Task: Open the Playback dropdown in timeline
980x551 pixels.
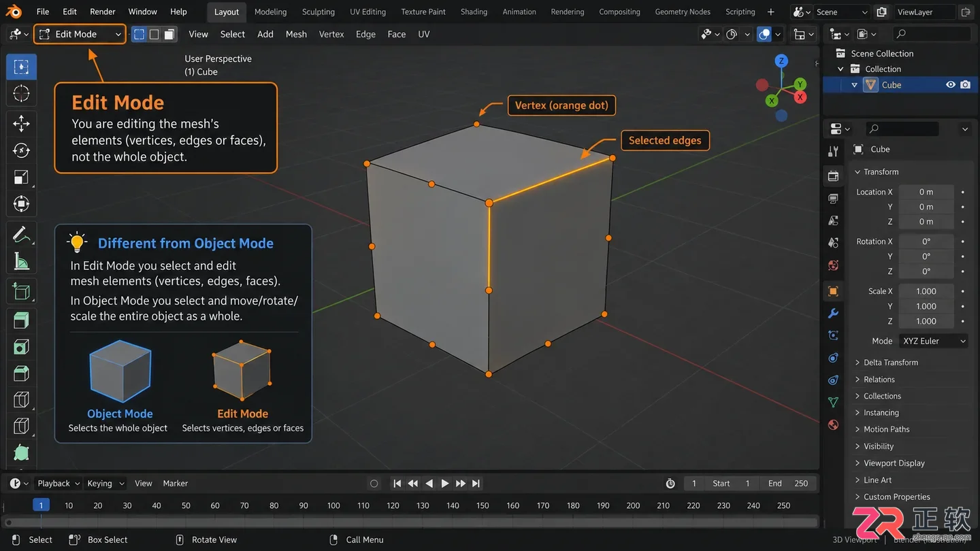Action: [x=59, y=484]
